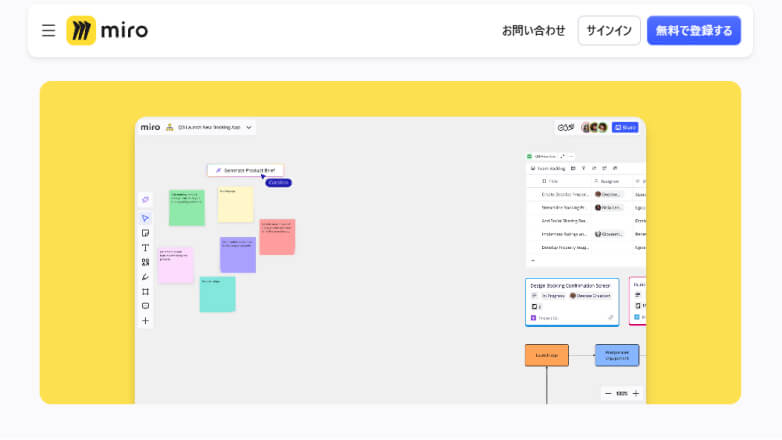Screen dimensions: 782x440
Task: Click the Generate Product Brief button
Action: pyautogui.click(x=245, y=170)
